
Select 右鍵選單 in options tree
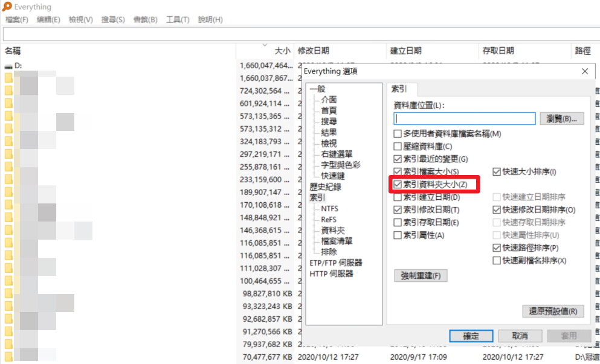337,154
